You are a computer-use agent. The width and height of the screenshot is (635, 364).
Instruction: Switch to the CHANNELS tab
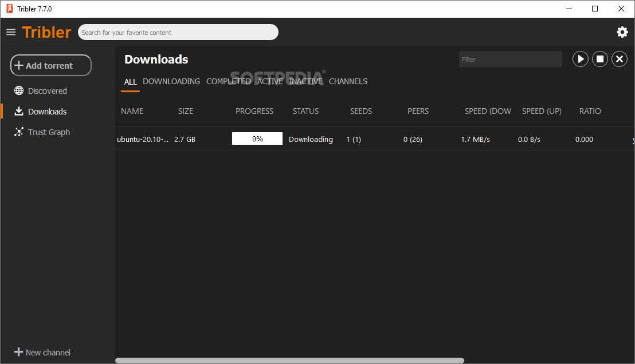(348, 81)
